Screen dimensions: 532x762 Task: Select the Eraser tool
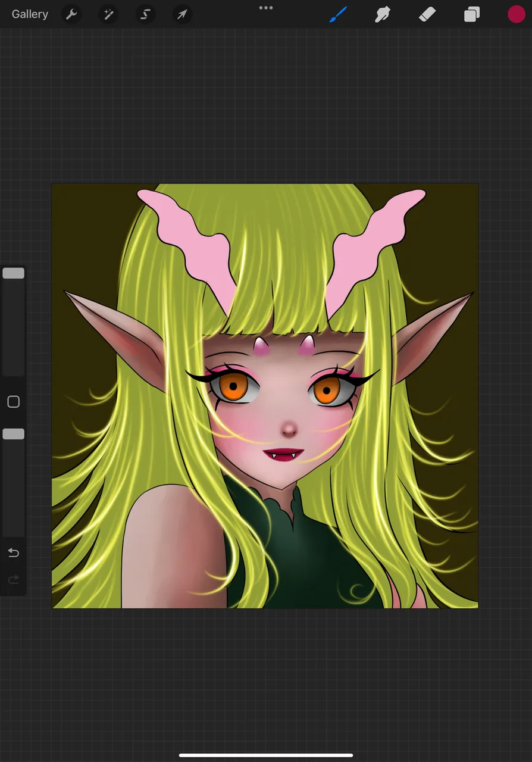(x=427, y=14)
